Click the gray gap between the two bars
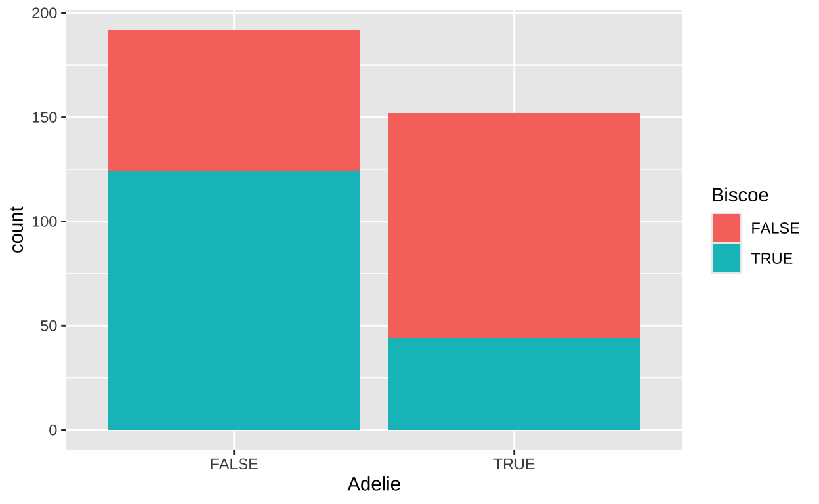Screen dimensions: 819x504 pyautogui.click(x=374, y=262)
